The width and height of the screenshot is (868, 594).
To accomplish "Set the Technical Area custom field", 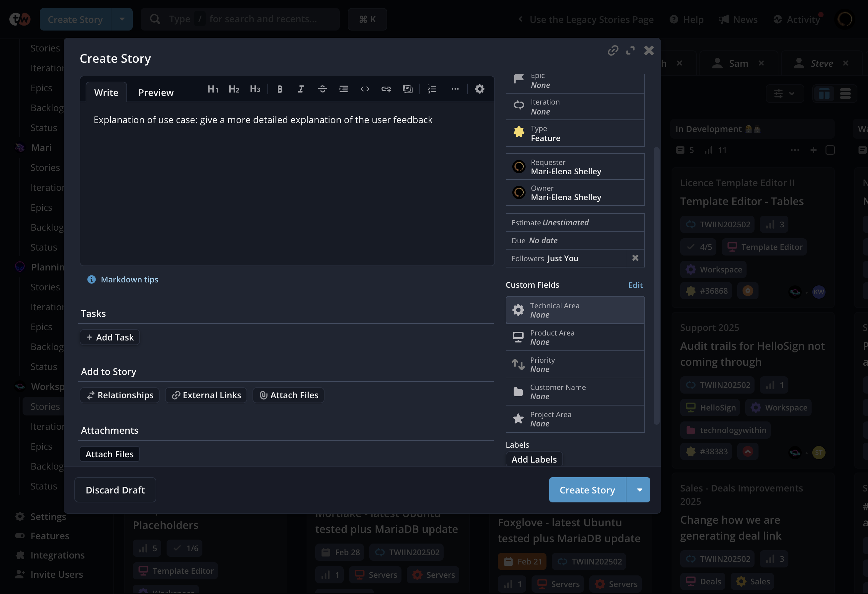I will coord(575,310).
